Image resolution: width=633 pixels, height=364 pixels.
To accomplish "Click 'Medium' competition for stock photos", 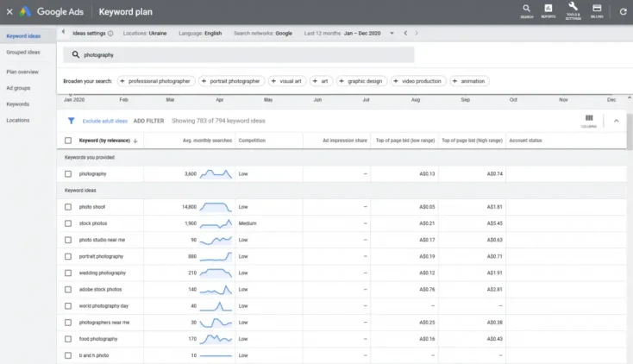I will tap(248, 223).
